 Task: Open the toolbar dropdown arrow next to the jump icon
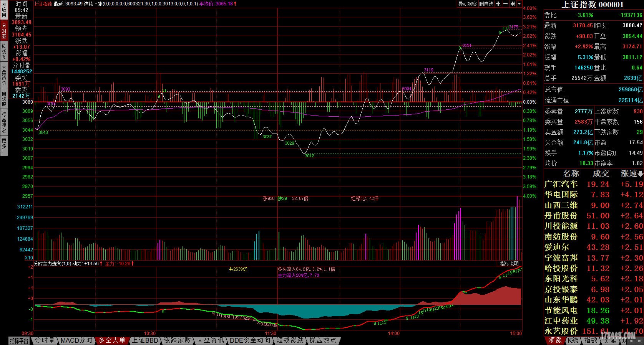519,4
